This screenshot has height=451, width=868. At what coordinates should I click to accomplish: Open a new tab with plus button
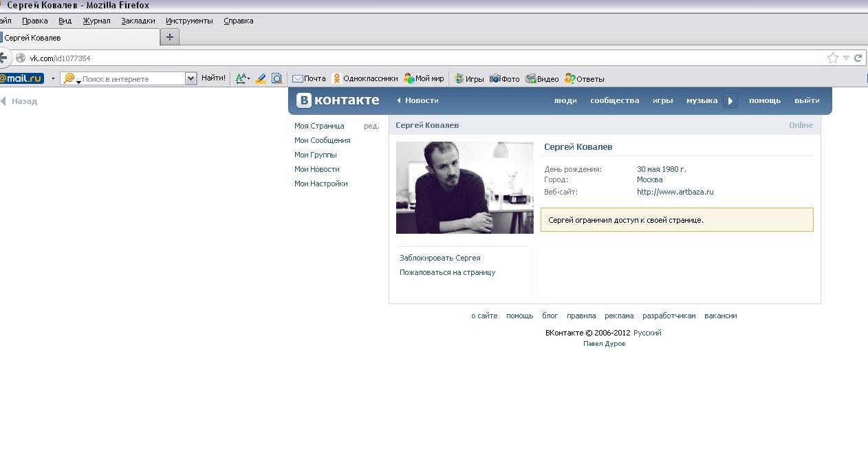(170, 37)
